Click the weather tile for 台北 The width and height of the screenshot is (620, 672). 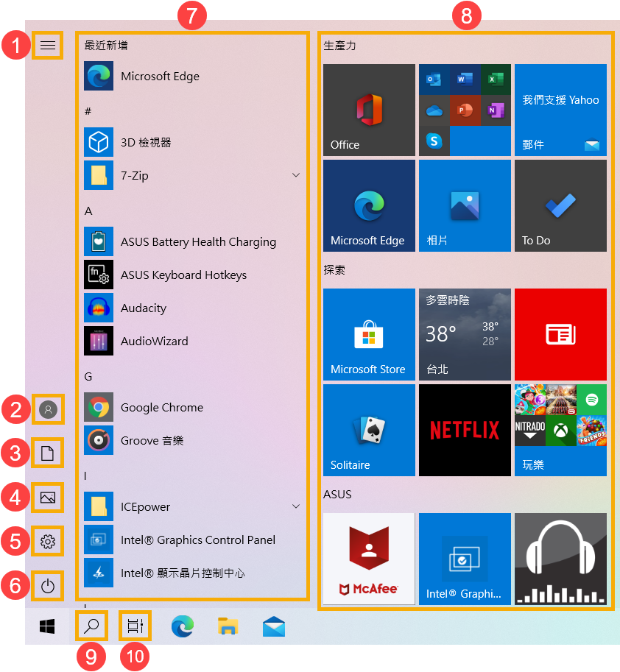465,334
